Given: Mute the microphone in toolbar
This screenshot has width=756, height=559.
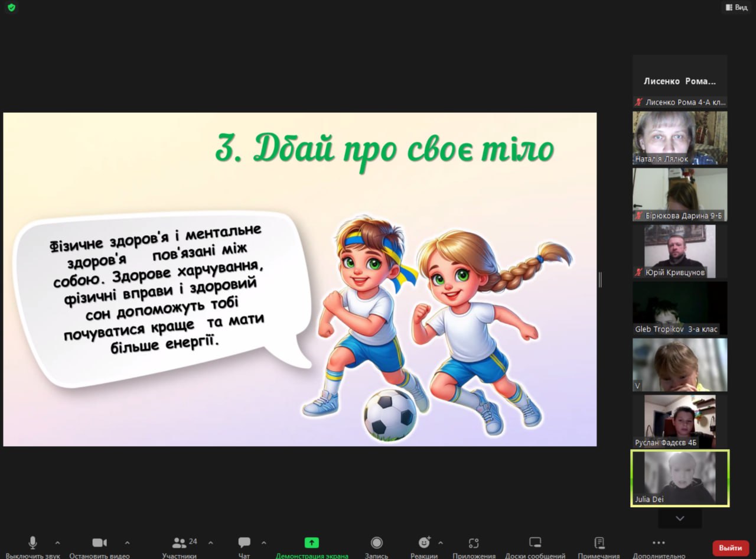Looking at the screenshot, I should point(32,543).
